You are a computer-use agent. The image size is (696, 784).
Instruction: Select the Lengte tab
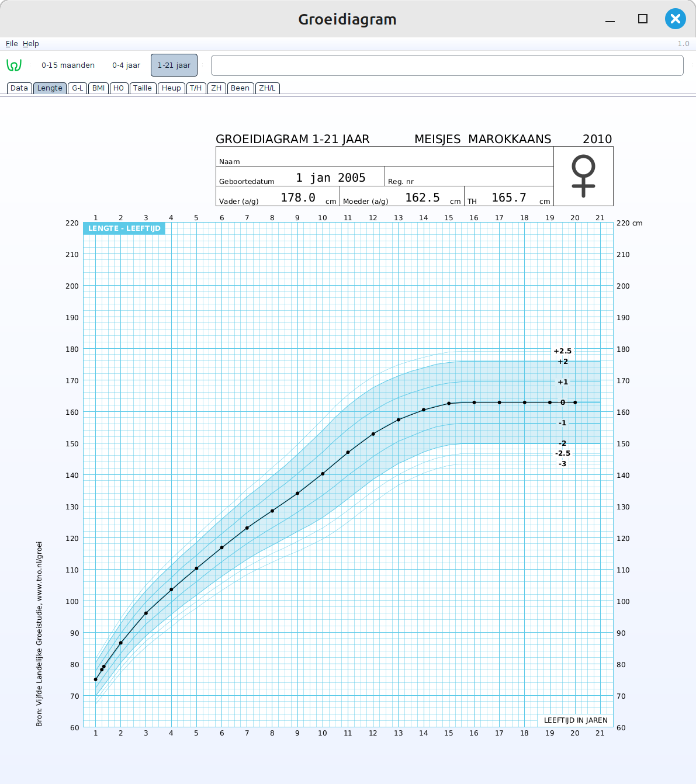50,88
